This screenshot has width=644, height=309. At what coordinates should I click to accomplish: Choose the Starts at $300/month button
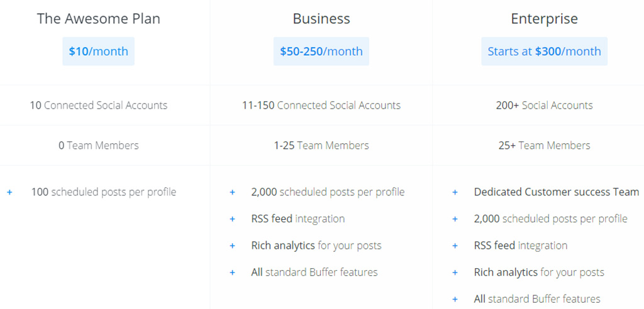pyautogui.click(x=544, y=51)
